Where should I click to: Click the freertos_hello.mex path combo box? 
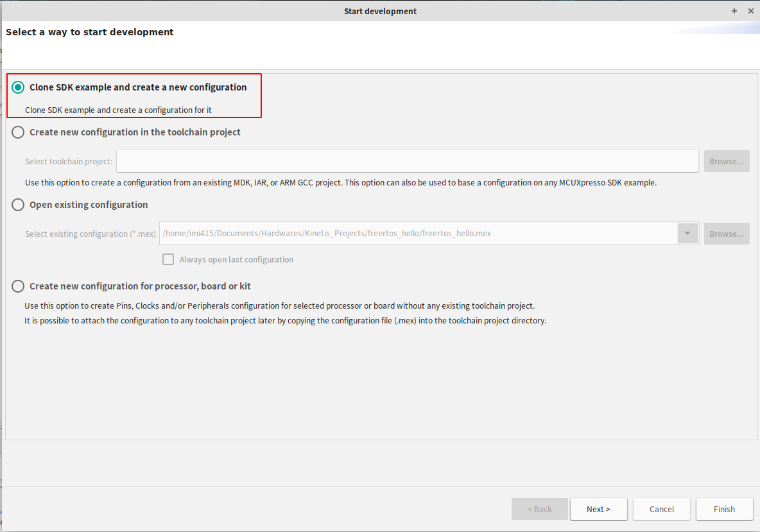click(x=417, y=234)
